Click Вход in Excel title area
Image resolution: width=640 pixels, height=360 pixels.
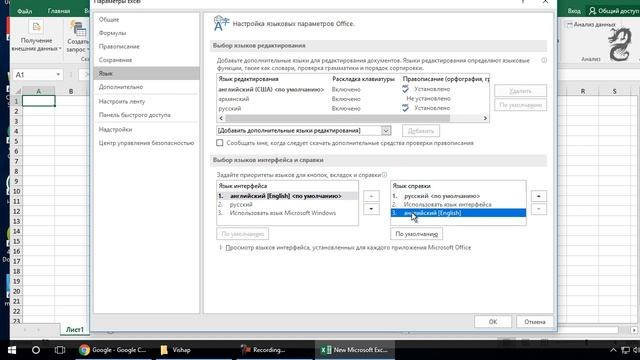coord(573,11)
